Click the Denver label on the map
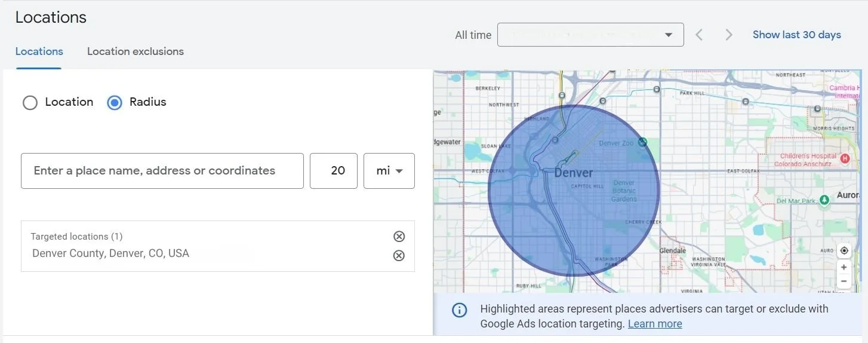The width and height of the screenshot is (868, 343). [x=574, y=173]
